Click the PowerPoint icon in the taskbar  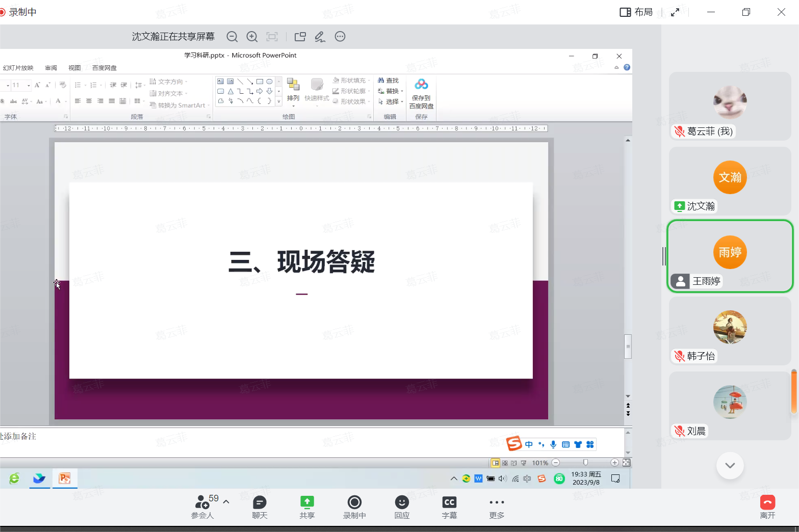click(x=65, y=478)
